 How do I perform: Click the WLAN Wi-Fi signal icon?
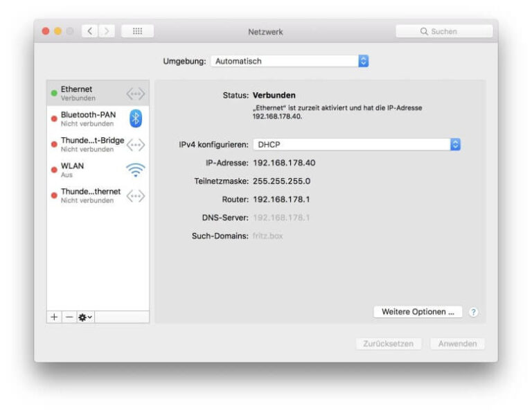[x=135, y=170]
